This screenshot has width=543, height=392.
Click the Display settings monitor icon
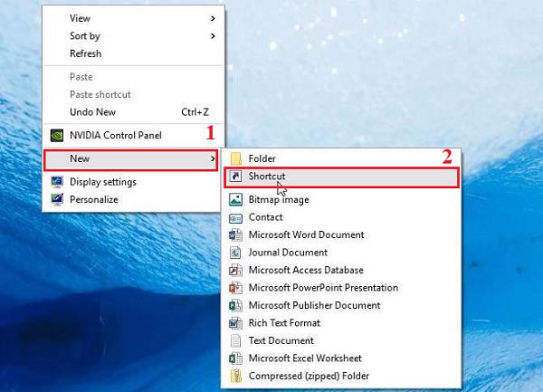[57, 182]
